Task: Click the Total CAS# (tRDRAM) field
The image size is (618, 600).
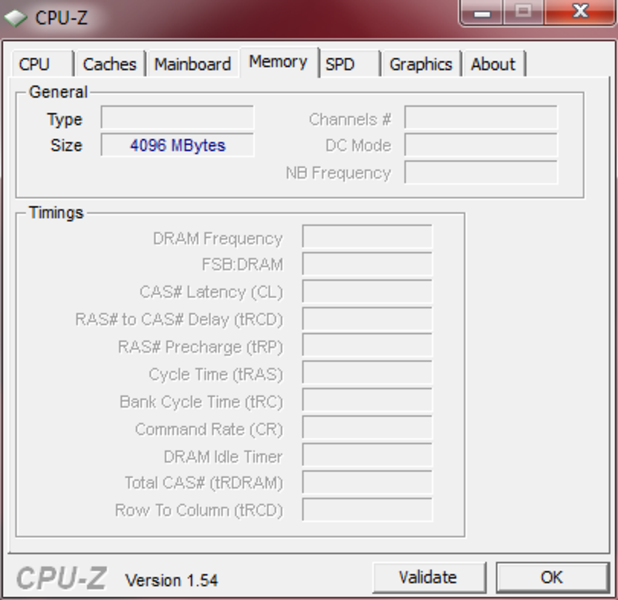Action: pyautogui.click(x=367, y=482)
